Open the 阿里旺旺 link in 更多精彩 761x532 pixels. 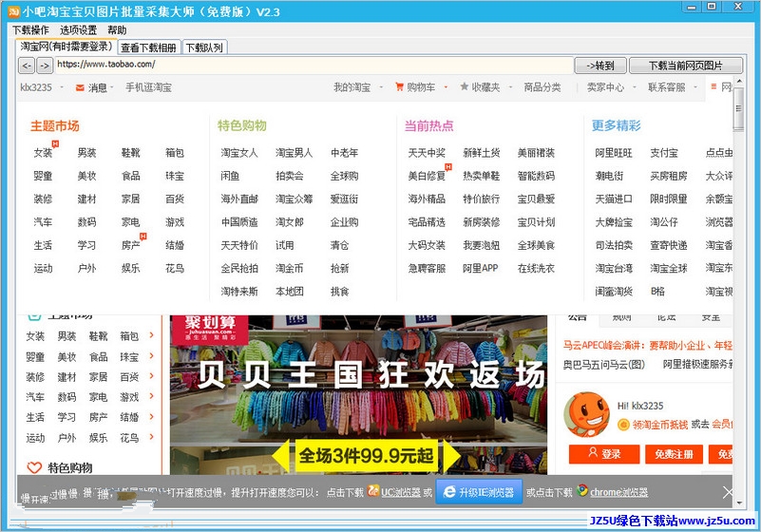coord(614,153)
